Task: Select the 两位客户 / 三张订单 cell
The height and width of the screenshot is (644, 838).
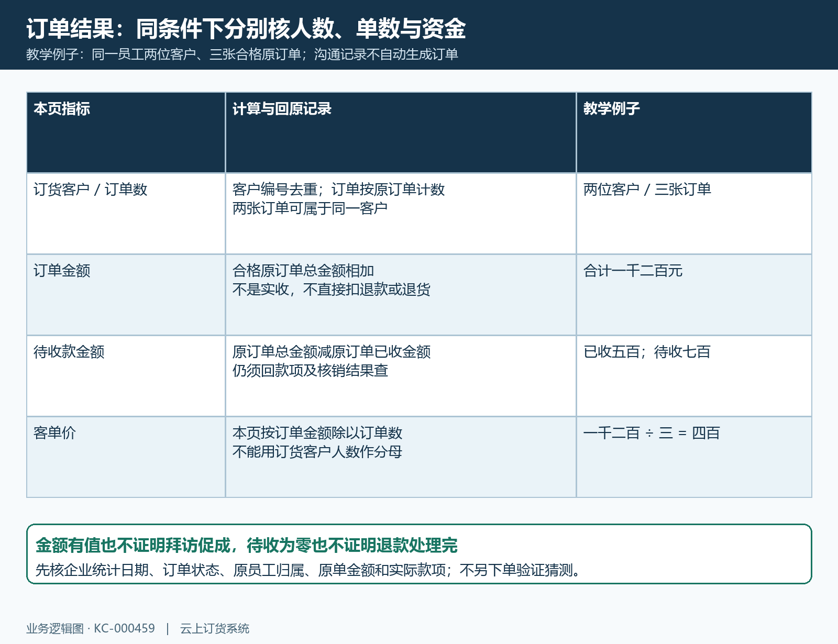Action: [x=694, y=214]
